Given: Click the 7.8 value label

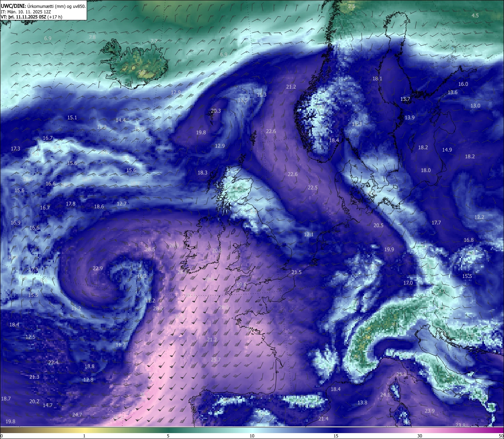Looking at the screenshot, I should (x=92, y=37).
